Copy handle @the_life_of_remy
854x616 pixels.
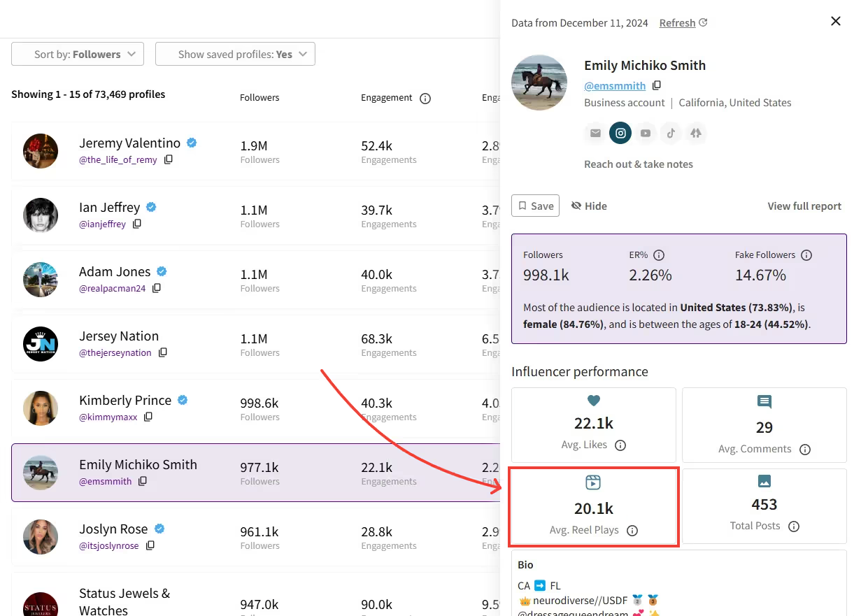click(169, 159)
